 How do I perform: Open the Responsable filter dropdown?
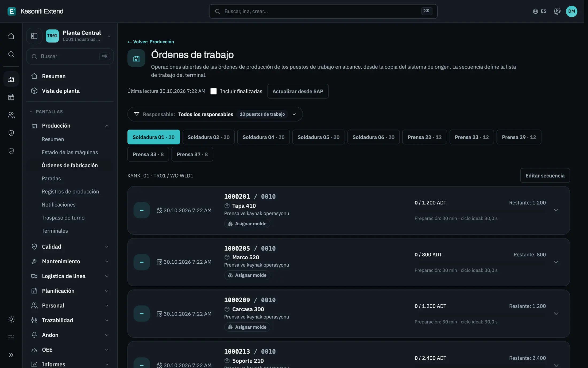[215, 114]
